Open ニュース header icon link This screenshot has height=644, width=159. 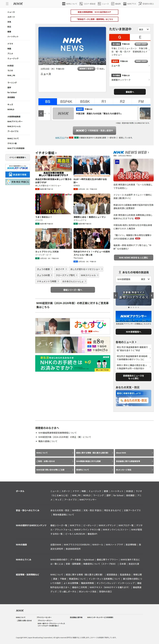103,4
